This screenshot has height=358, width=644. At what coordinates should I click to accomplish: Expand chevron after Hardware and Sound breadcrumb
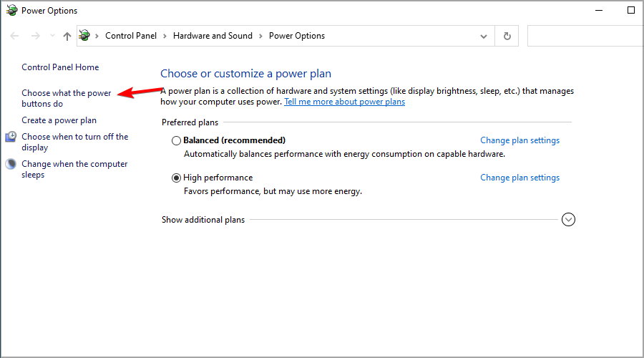260,37
